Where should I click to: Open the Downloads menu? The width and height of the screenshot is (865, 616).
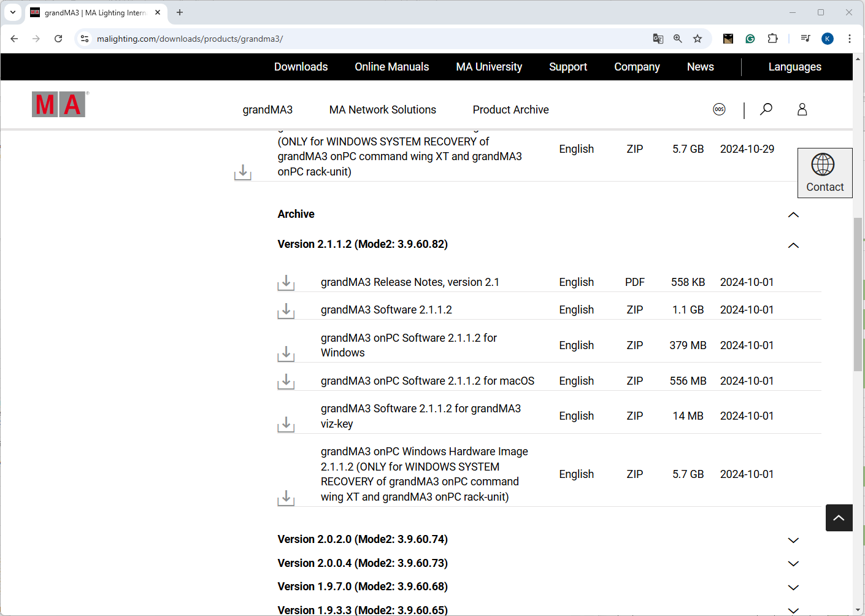[x=301, y=67]
